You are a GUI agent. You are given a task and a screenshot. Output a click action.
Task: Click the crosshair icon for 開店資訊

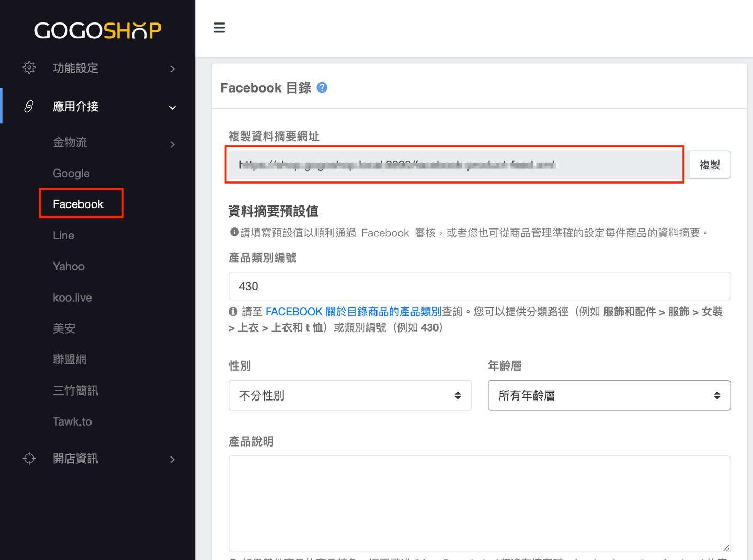(x=29, y=459)
